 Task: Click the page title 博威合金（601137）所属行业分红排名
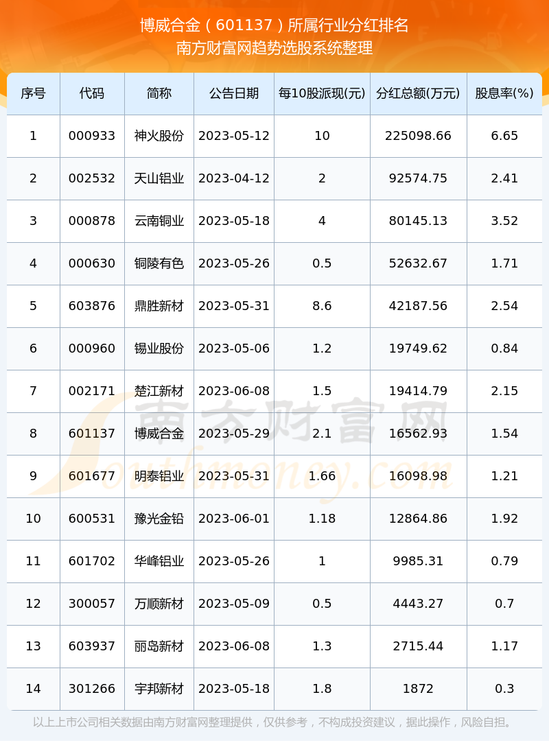(x=274, y=25)
